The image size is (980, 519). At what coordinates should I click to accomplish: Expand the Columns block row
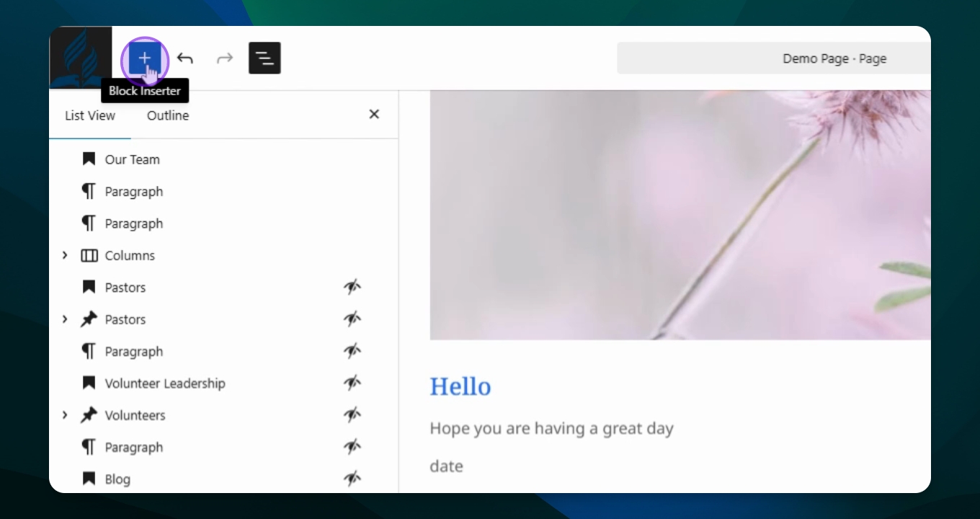[65, 255]
